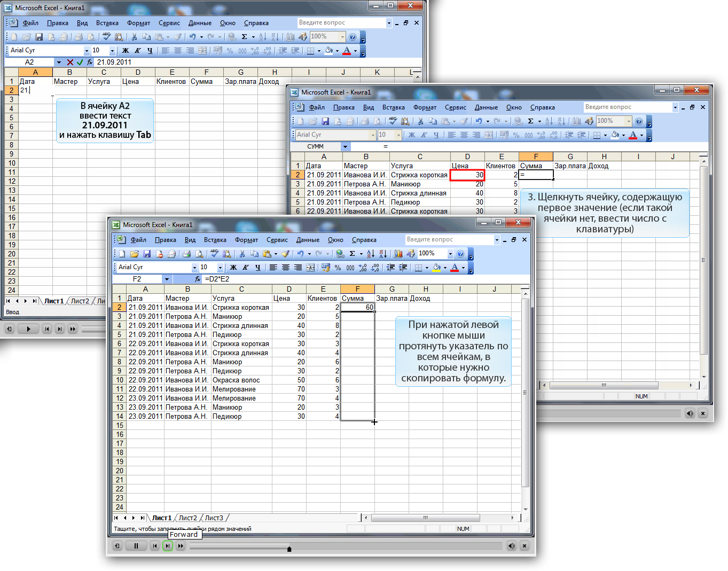Image resolution: width=728 pixels, height=571 pixels.
Task: Click Increase Decimal in the front Excel window
Action: point(363,268)
